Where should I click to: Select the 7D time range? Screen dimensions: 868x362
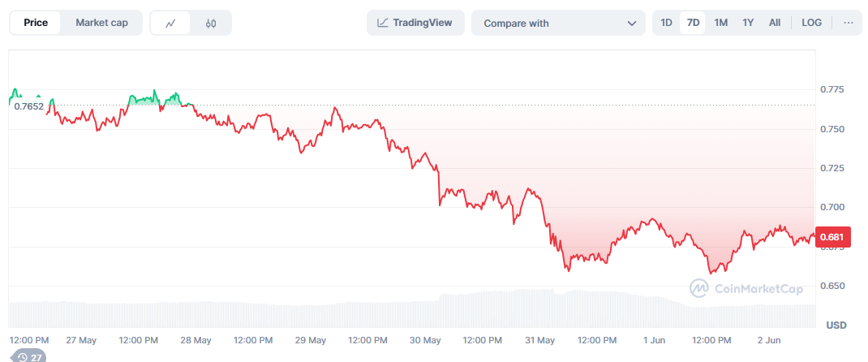693,23
